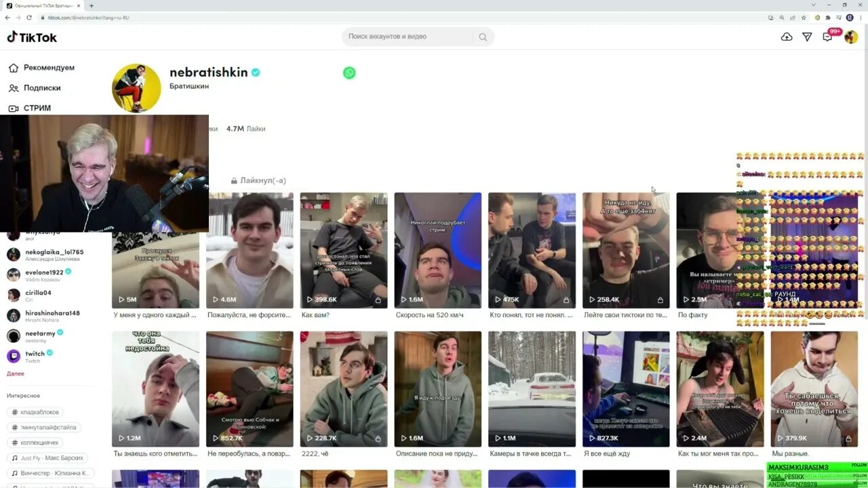
Task: Click the green share icon beside nebratishkin
Action: (x=349, y=73)
